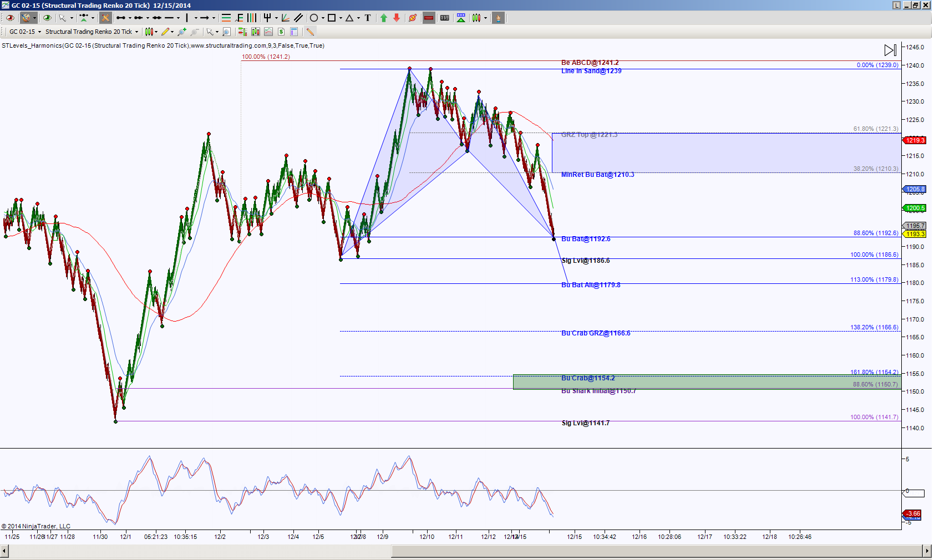The width and height of the screenshot is (934, 560).
Task: Select the Fibonacci time extensions tool
Action: [x=252, y=18]
